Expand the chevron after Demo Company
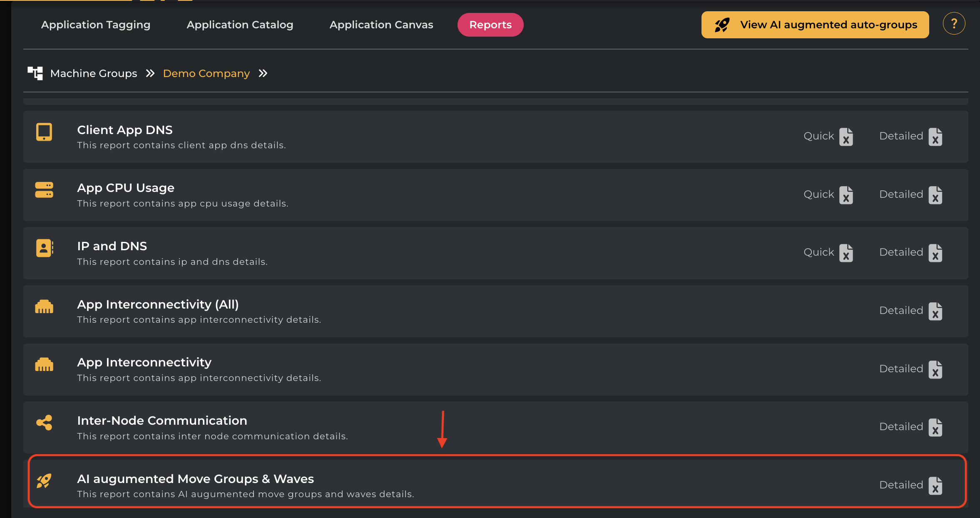980x518 pixels. pyautogui.click(x=263, y=73)
